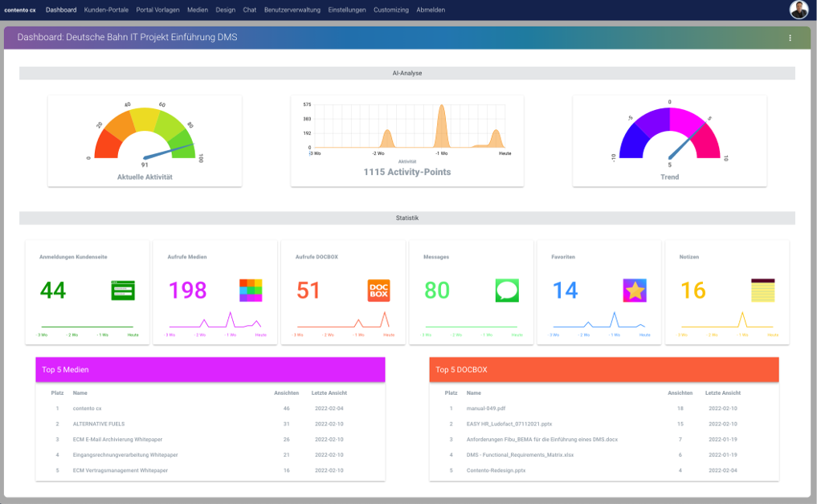This screenshot has width=817, height=504.
Task: Click the colorful Aufrufe Medien tile icon
Action: 251,290
